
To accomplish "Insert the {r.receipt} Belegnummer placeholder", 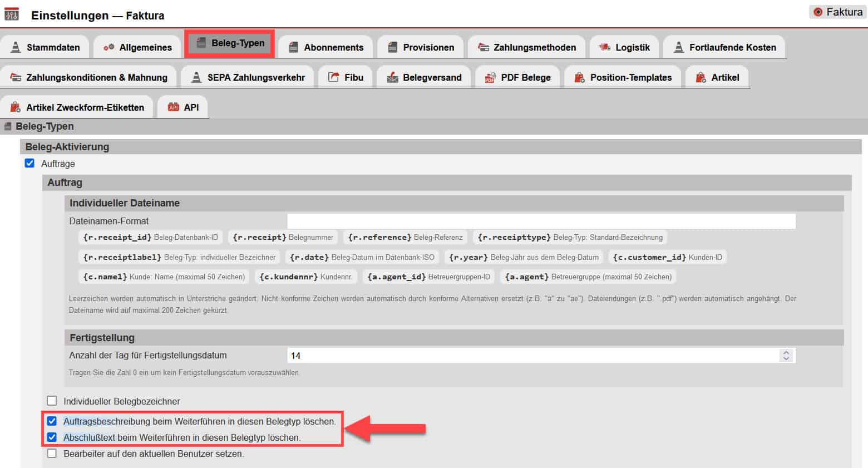I will [x=283, y=237].
